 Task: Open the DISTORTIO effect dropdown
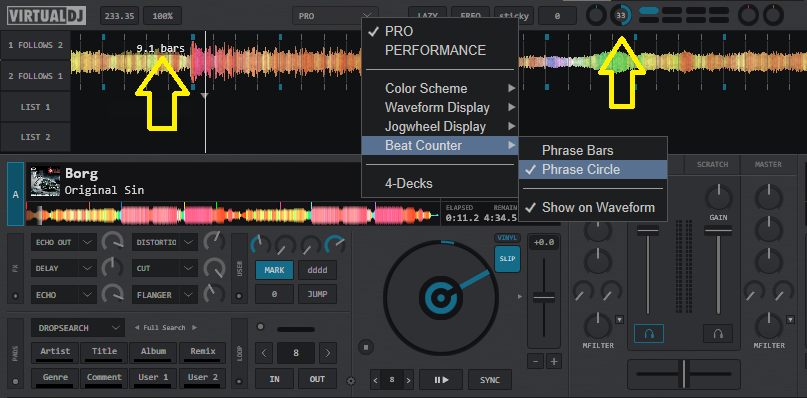click(189, 242)
